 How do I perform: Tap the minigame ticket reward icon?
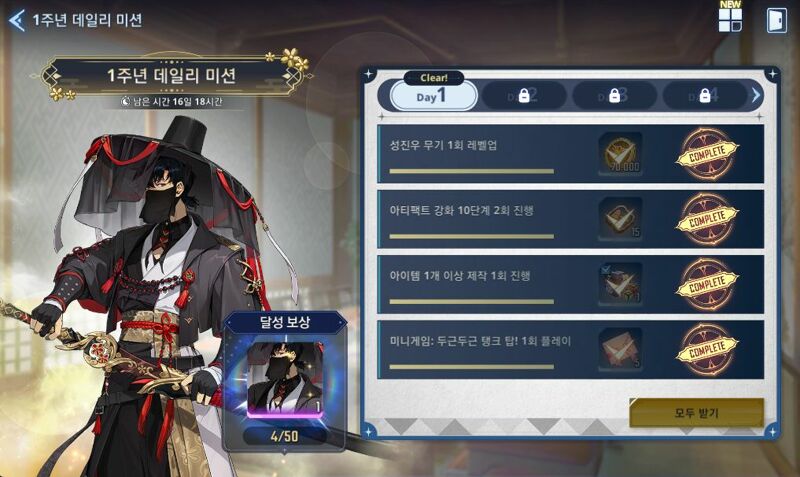(x=620, y=349)
